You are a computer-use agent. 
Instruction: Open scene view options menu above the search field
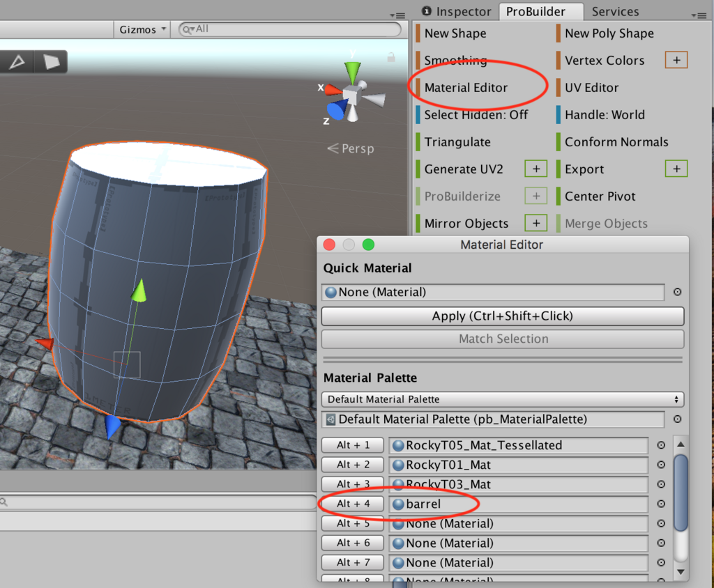[397, 15]
